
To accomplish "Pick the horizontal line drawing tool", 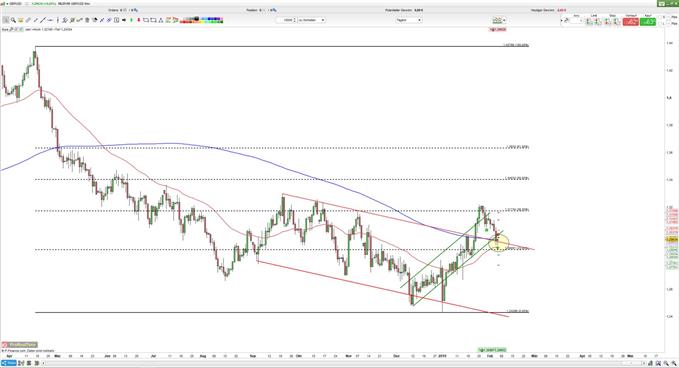I will tap(50, 20).
